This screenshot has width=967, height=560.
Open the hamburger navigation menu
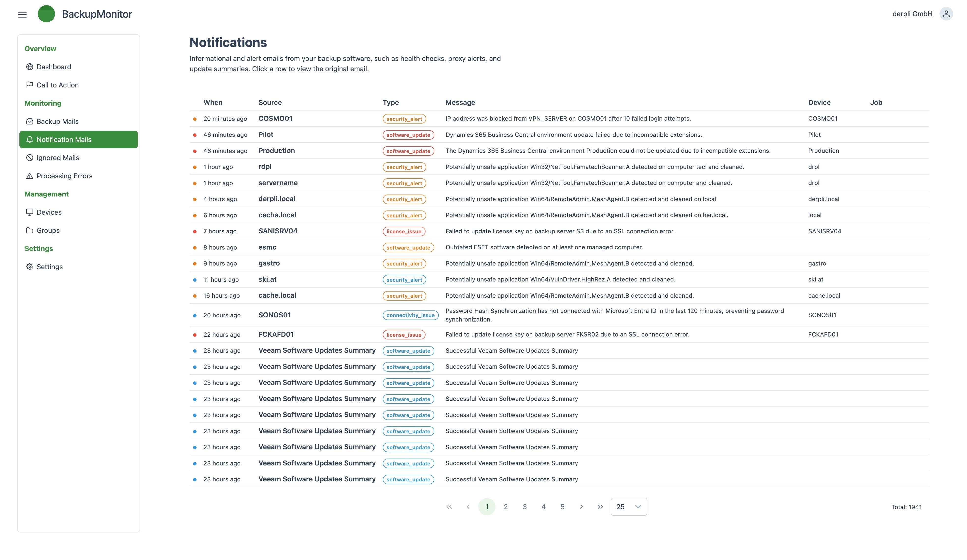(22, 14)
